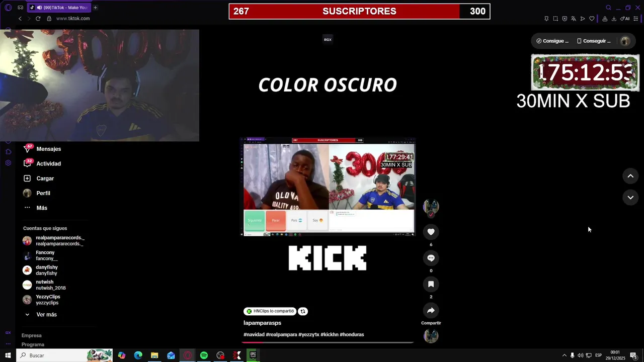The image size is (644, 362).
Task: Click the site security lock icon
Action: (49, 19)
